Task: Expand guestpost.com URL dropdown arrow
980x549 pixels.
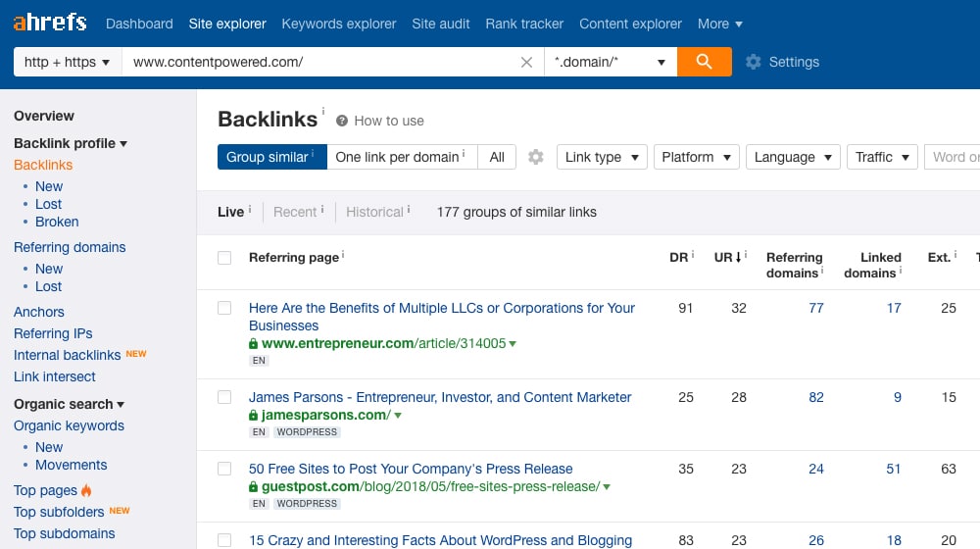Action: click(607, 487)
